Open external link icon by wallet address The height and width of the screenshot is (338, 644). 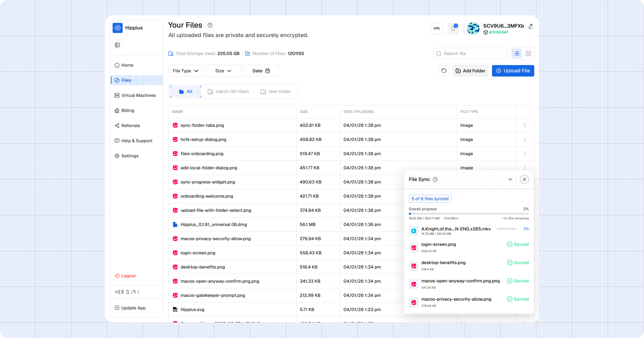point(530,26)
